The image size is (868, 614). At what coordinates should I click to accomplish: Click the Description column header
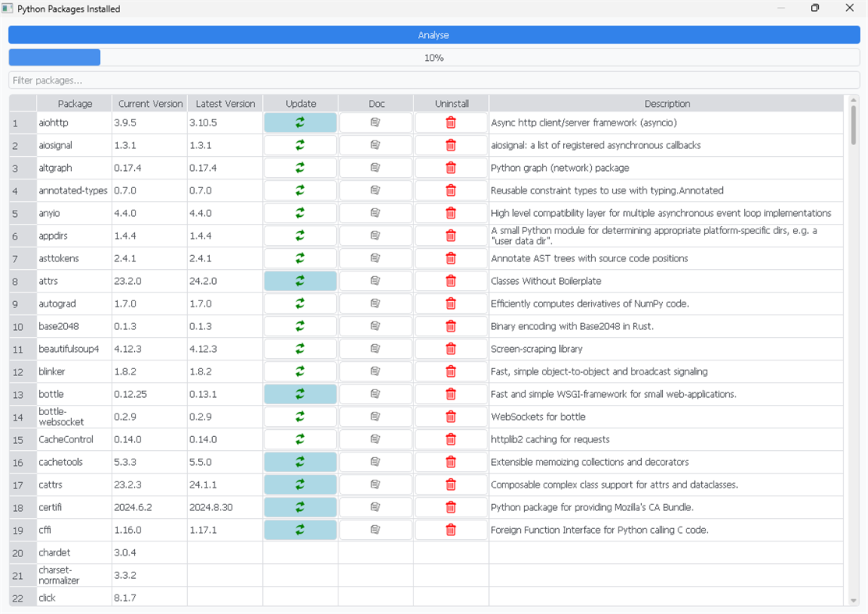tap(666, 104)
